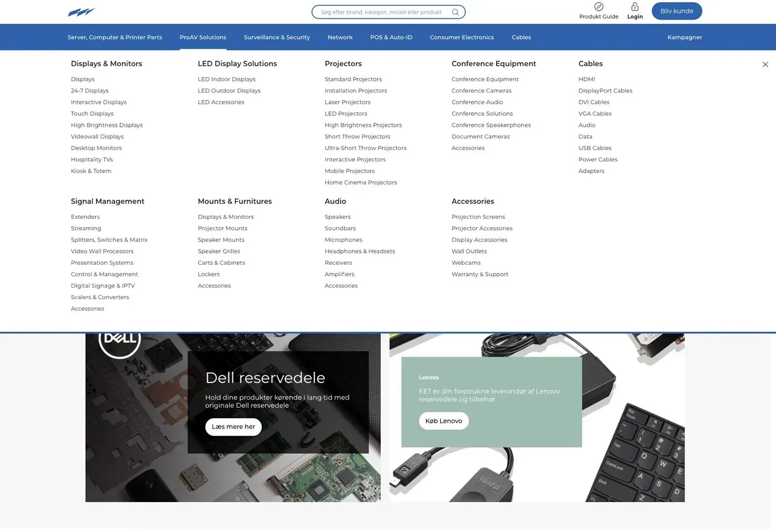Image resolution: width=776 pixels, height=532 pixels.
Task: Go to Video Wall Processors
Action: point(102,251)
